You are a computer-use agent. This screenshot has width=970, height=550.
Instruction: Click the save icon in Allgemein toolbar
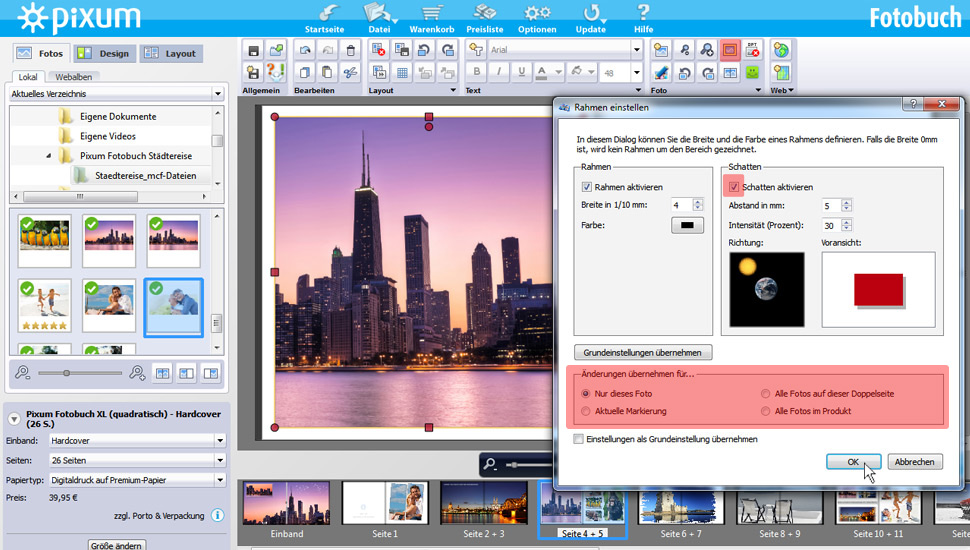pos(254,50)
